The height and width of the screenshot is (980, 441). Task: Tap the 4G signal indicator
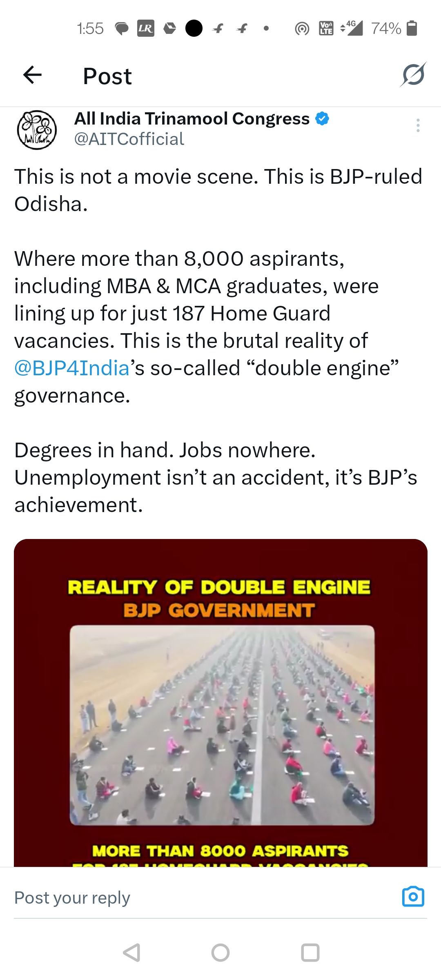352,28
